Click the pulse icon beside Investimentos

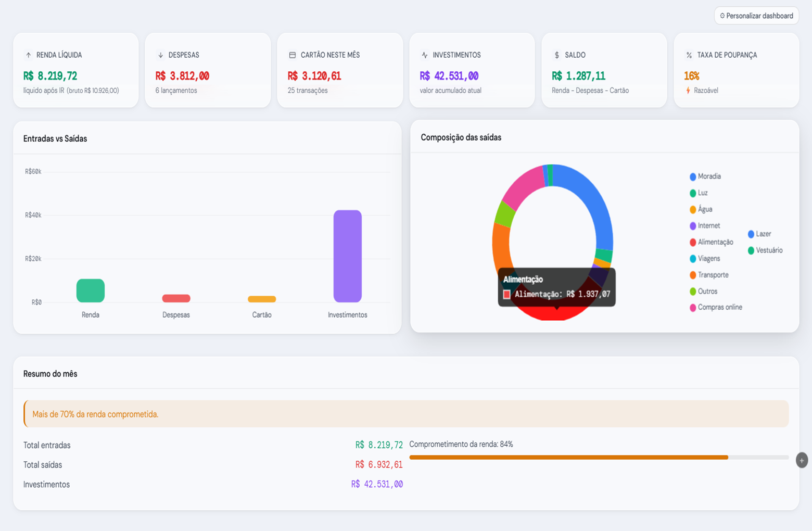coord(425,55)
